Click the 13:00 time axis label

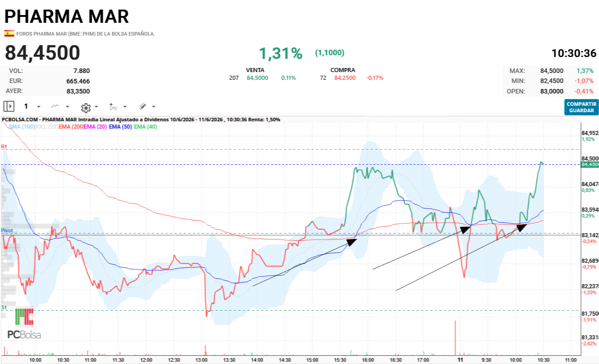201,360
